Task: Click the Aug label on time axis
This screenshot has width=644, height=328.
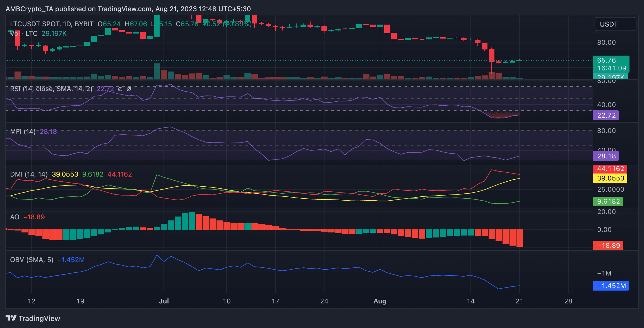Action: (380, 301)
